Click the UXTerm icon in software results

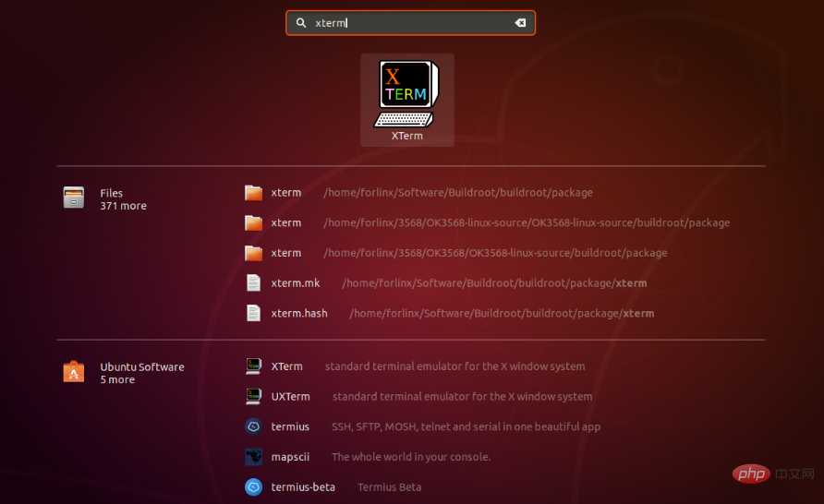coord(253,397)
